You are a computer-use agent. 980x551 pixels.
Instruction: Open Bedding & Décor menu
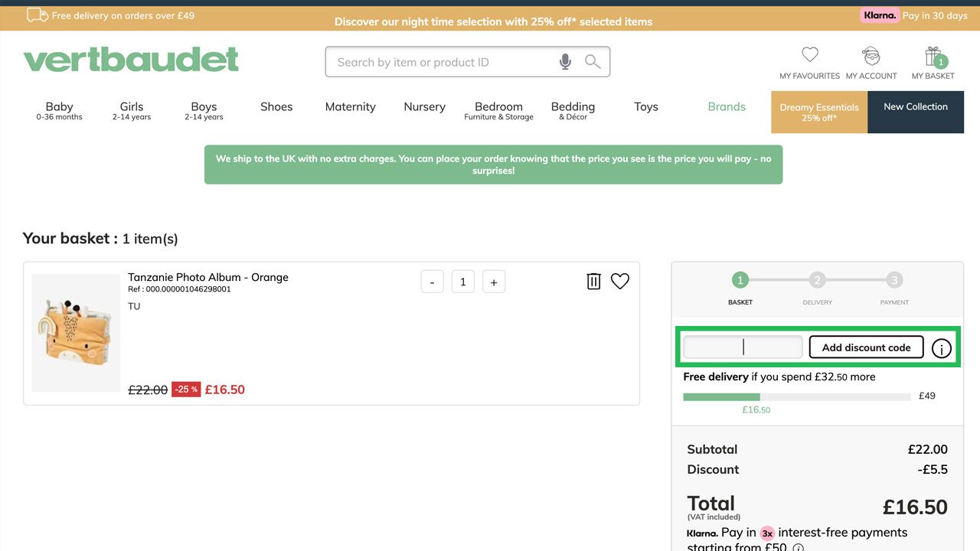[573, 111]
